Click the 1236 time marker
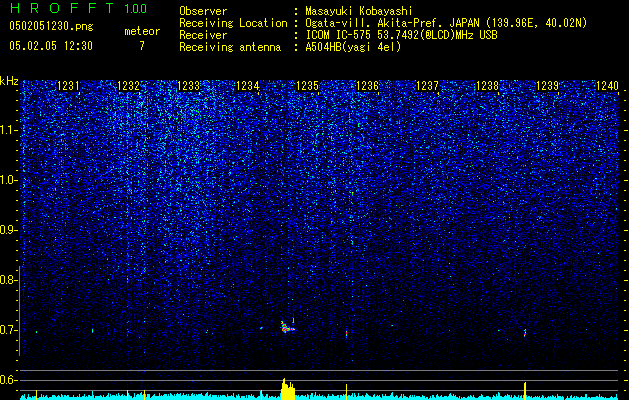629x400 pixels. pos(367,86)
